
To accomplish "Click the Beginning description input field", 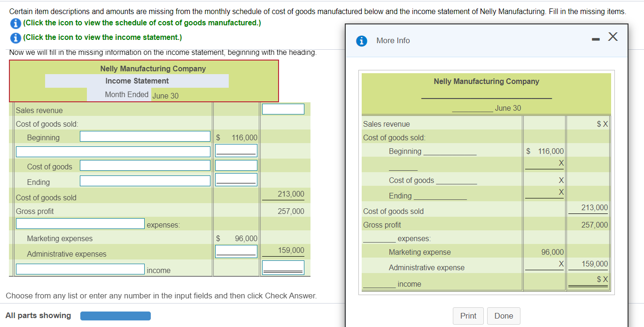I will (145, 136).
